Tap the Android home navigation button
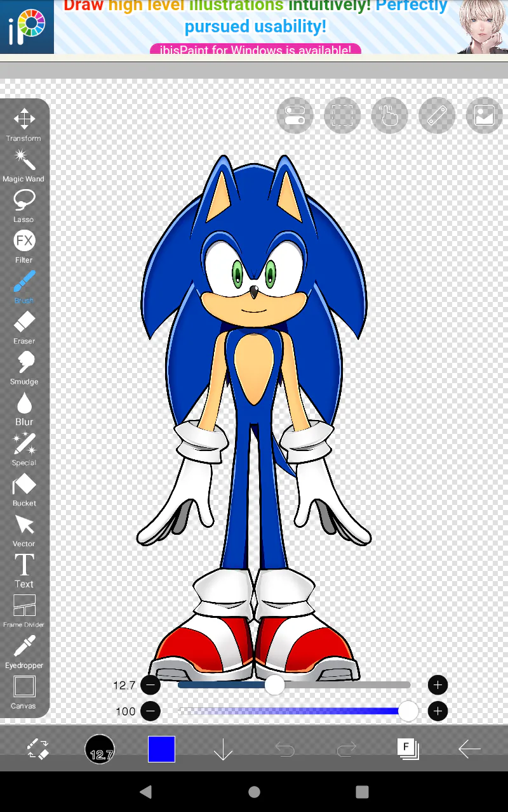The image size is (508, 812). coord(254,792)
